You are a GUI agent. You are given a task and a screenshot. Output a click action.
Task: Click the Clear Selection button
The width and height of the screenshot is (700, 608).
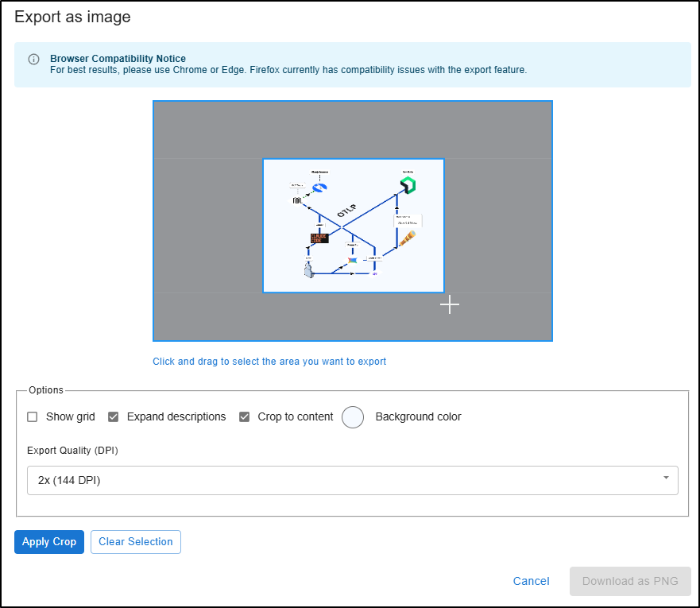135,541
